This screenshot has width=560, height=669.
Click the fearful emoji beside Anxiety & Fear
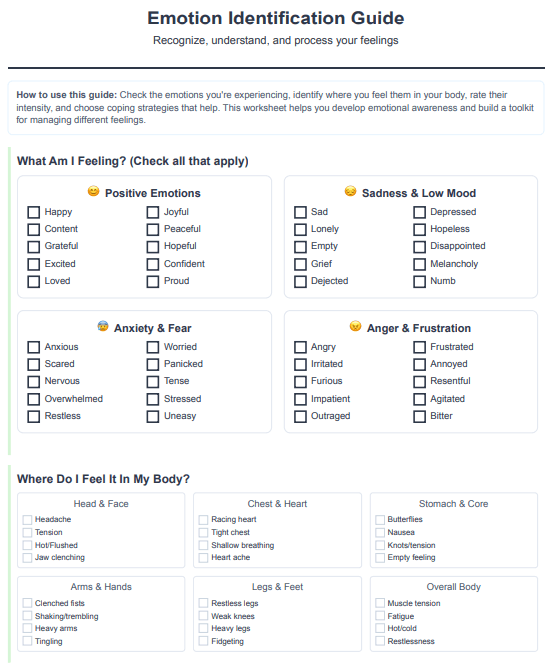pos(103,326)
